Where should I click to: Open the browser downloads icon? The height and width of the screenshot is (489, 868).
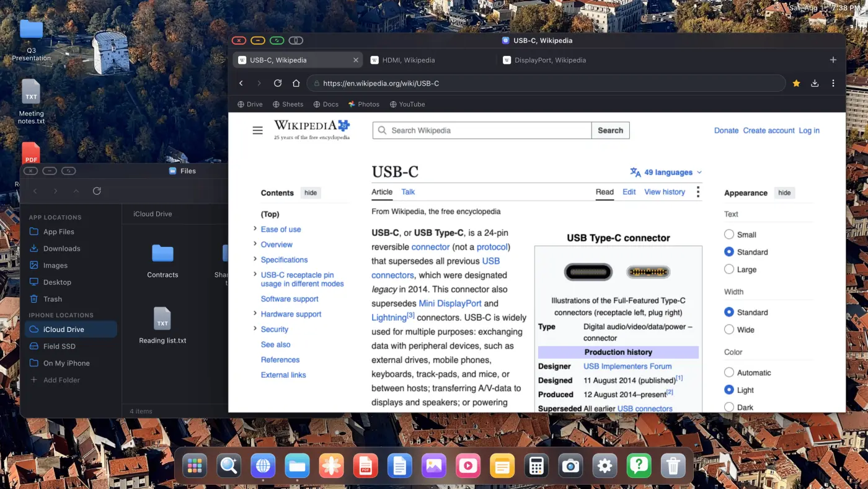pos(815,83)
